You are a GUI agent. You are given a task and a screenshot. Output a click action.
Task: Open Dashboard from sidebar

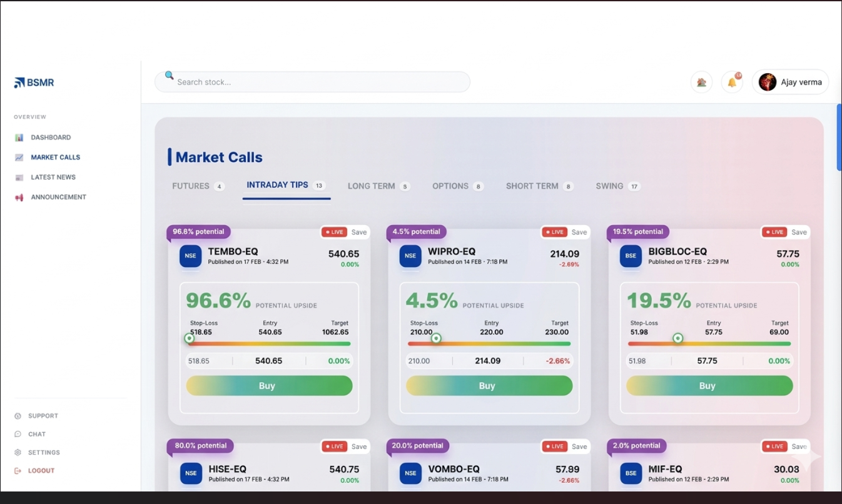pyautogui.click(x=51, y=138)
